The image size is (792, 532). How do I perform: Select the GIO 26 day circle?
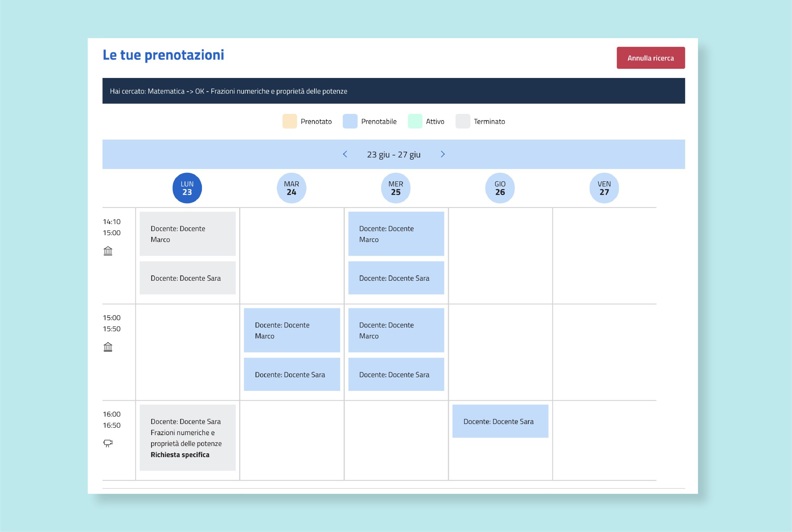[500, 188]
